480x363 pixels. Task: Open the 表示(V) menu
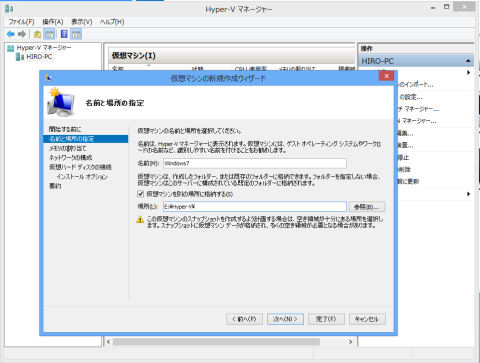coord(82,22)
